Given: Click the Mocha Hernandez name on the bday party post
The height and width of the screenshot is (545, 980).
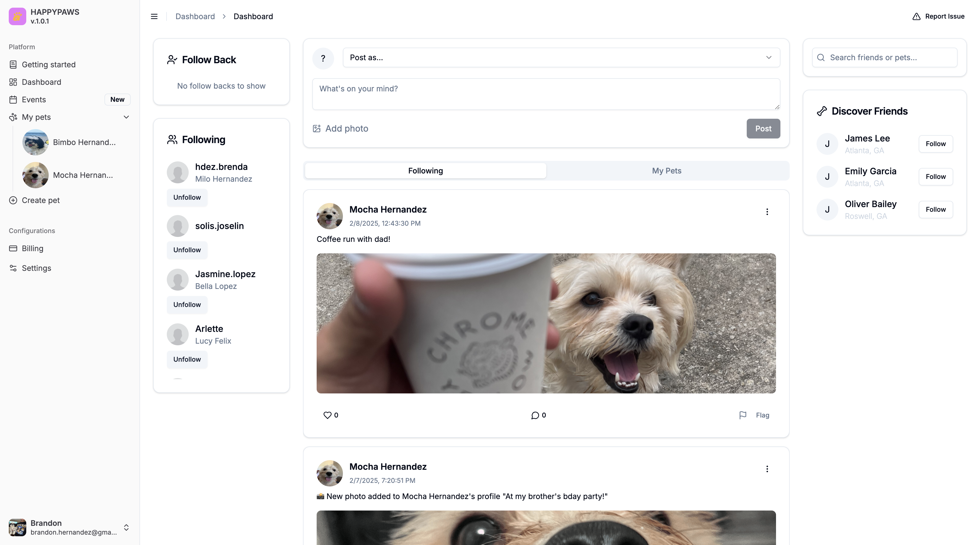Looking at the screenshot, I should [x=388, y=467].
